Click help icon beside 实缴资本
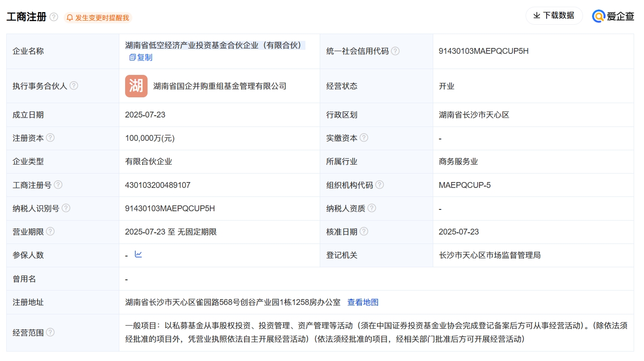Image resolution: width=644 pixels, height=361 pixels. click(x=364, y=138)
